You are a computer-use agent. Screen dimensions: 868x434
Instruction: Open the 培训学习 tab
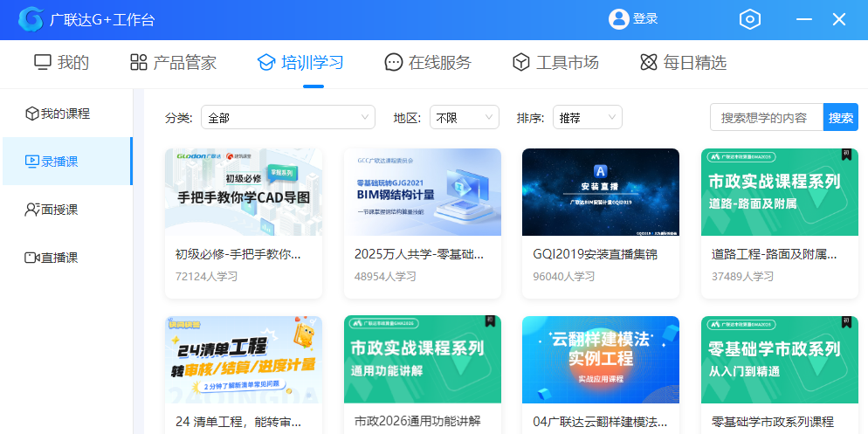pos(300,62)
